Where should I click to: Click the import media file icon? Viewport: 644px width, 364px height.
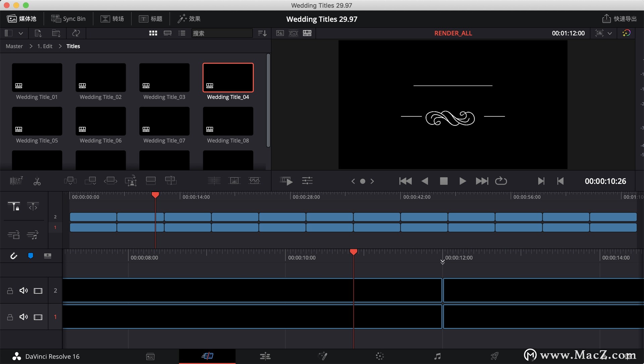(38, 33)
